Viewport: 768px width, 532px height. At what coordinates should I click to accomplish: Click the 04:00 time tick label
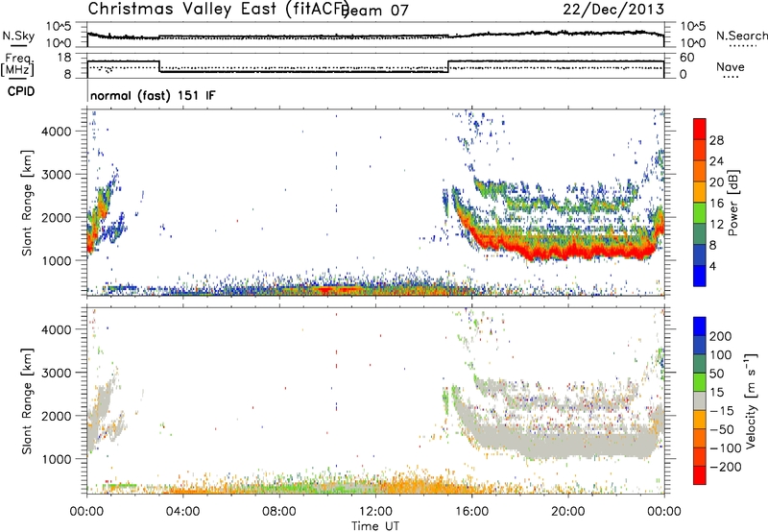pos(182,512)
